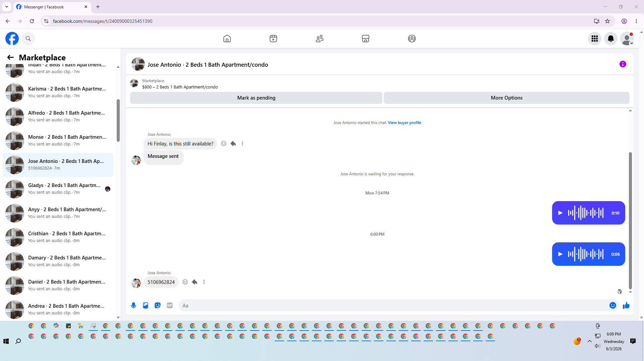Navigate back in the browser
The image size is (644, 361).
pos(8,21)
